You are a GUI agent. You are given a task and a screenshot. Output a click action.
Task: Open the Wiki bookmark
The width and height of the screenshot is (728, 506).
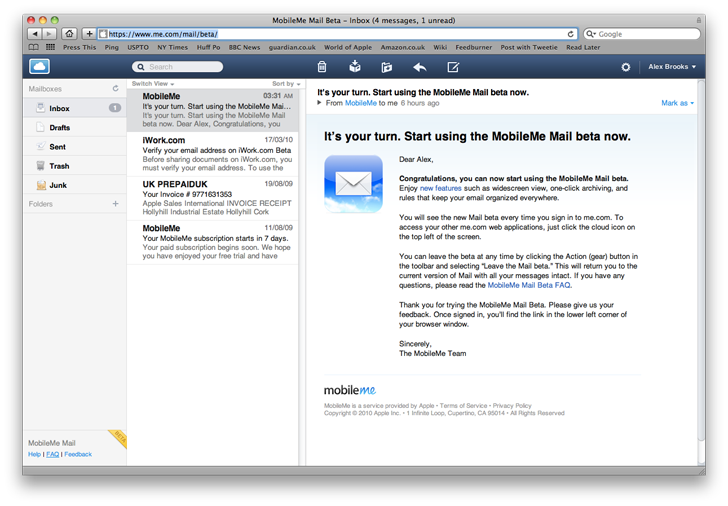click(x=440, y=47)
